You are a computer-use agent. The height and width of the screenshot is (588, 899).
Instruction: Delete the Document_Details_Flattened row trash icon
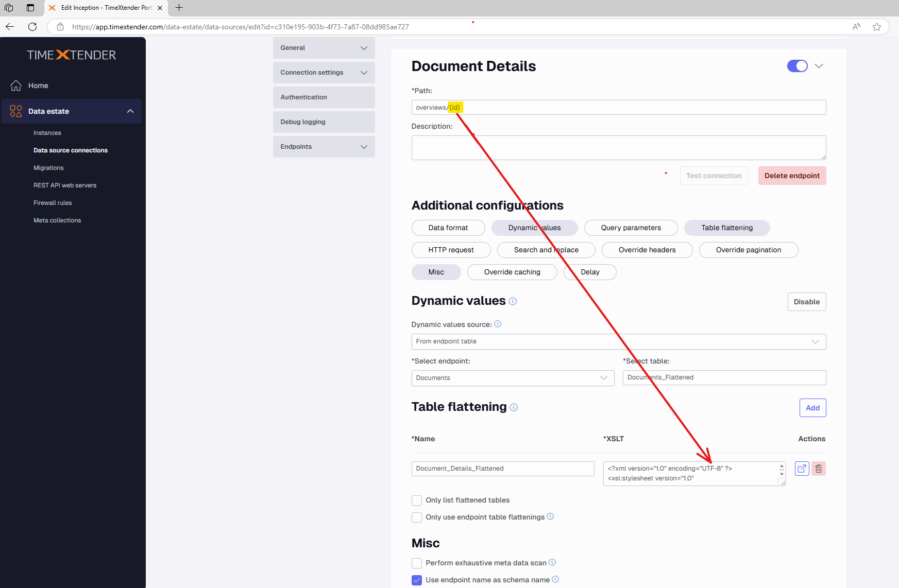(x=819, y=469)
